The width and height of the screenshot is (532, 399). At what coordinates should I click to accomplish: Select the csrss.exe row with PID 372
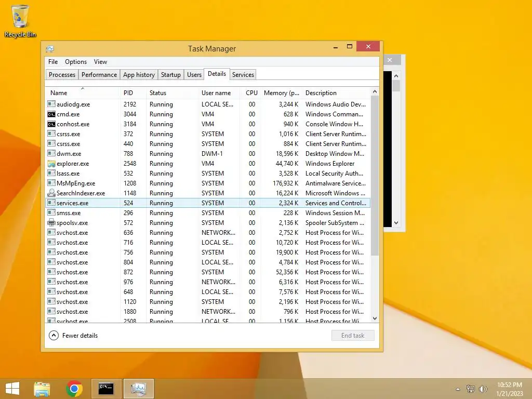coord(208,134)
